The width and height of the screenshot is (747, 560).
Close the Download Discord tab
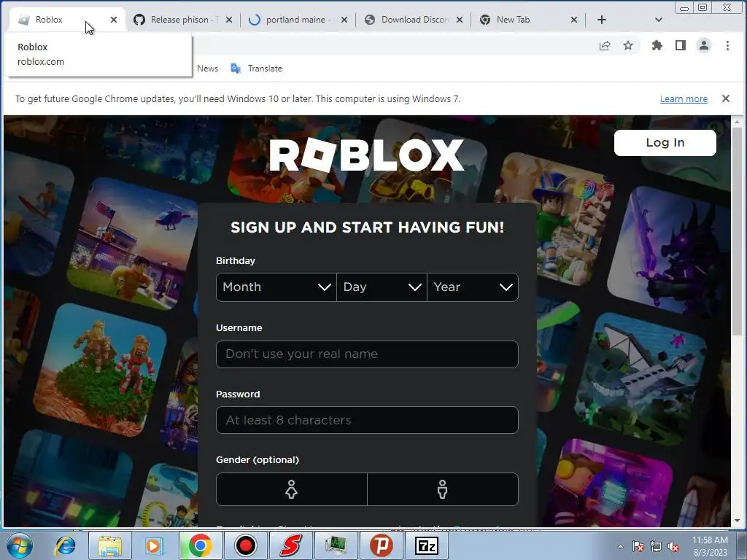tap(460, 20)
